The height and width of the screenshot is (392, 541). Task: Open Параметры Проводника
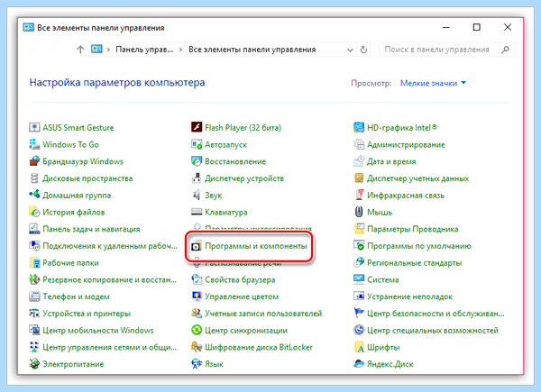(406, 229)
